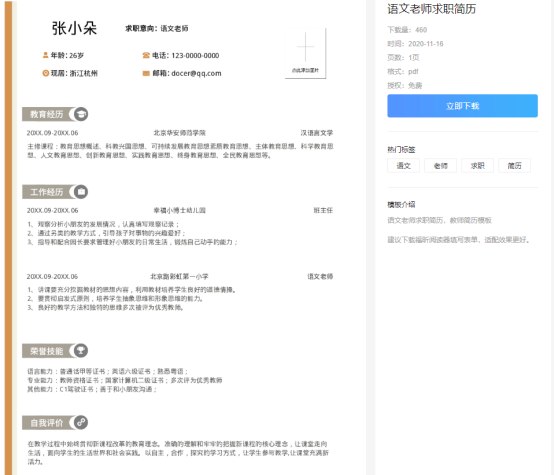554x475 pixels.
Task: Click the person icon next to 年龄
Action: (x=45, y=55)
